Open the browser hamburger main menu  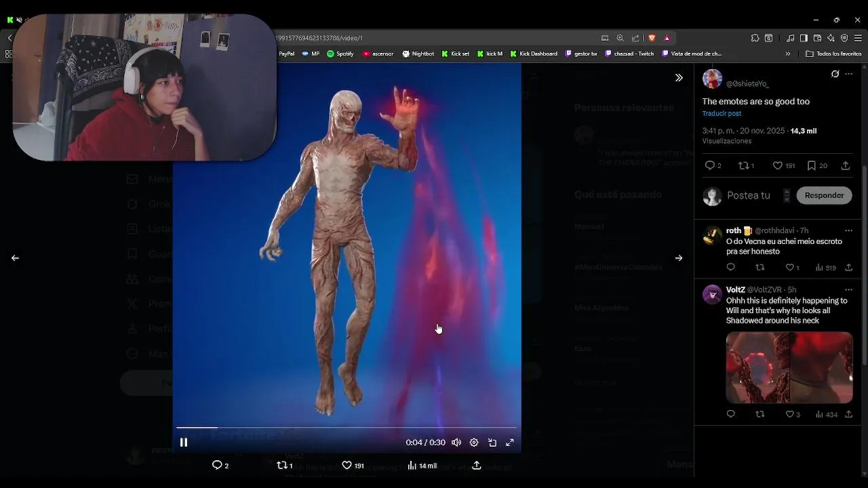click(x=858, y=38)
